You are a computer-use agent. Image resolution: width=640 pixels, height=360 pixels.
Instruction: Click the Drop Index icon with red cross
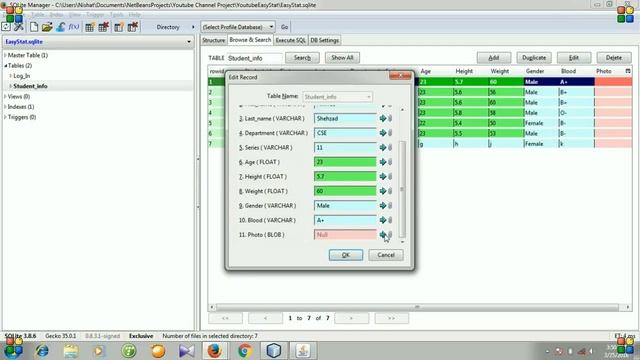[x=133, y=27]
